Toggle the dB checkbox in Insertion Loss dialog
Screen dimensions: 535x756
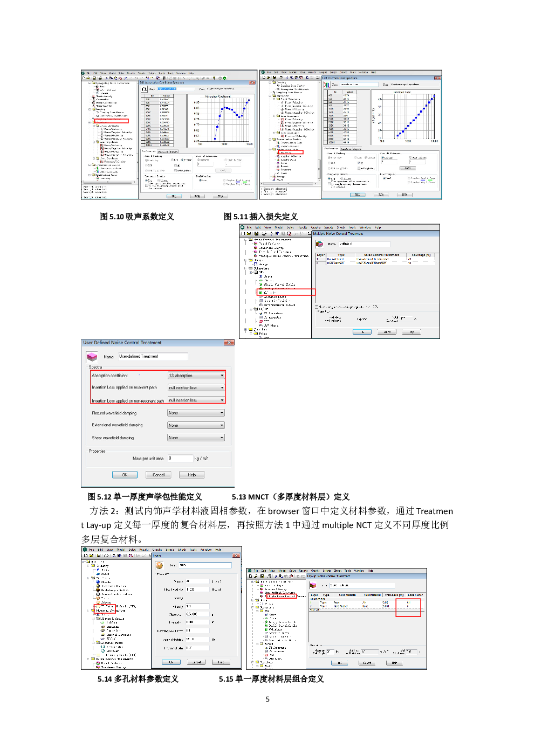pyautogui.click(x=358, y=163)
